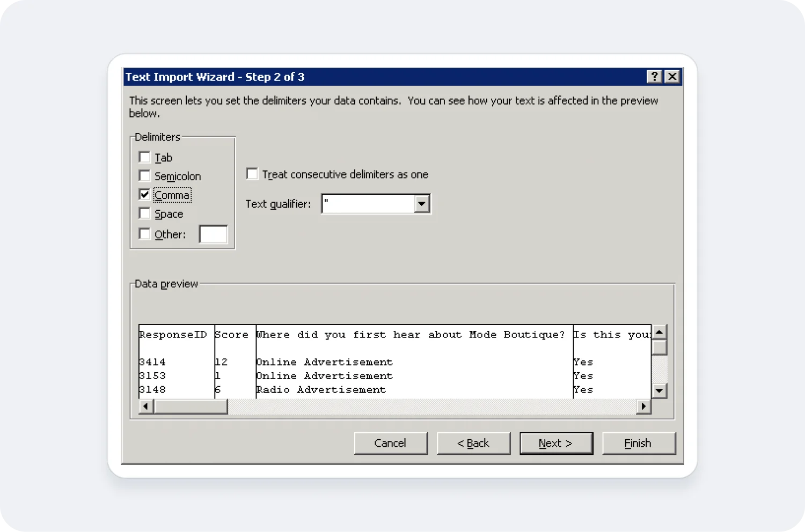Enable the Space delimiter
Screen dimensions: 805x532
[144, 213]
